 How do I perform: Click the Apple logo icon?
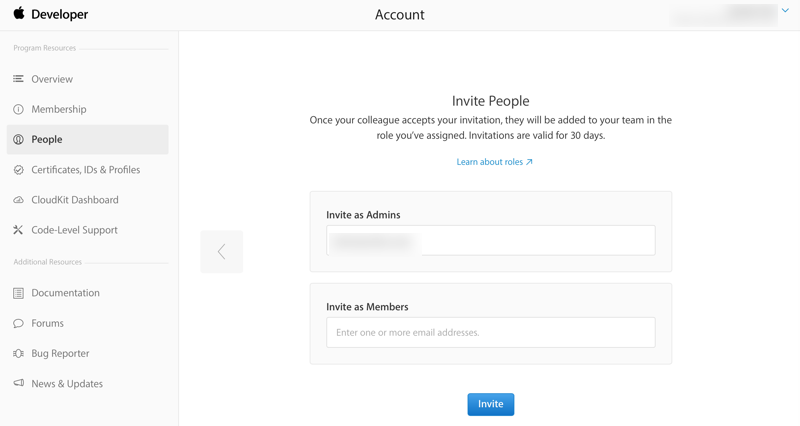tap(18, 14)
